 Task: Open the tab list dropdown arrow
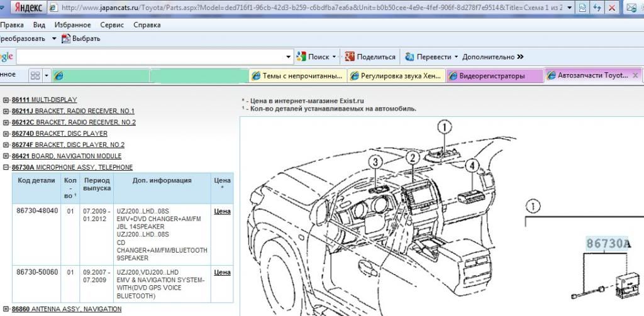click(47, 75)
